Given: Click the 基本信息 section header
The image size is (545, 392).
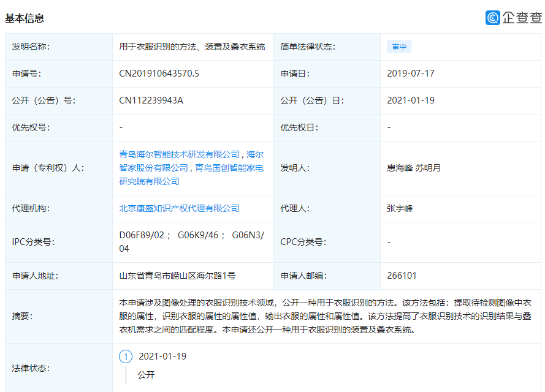Looking at the screenshot, I should click(x=25, y=18).
